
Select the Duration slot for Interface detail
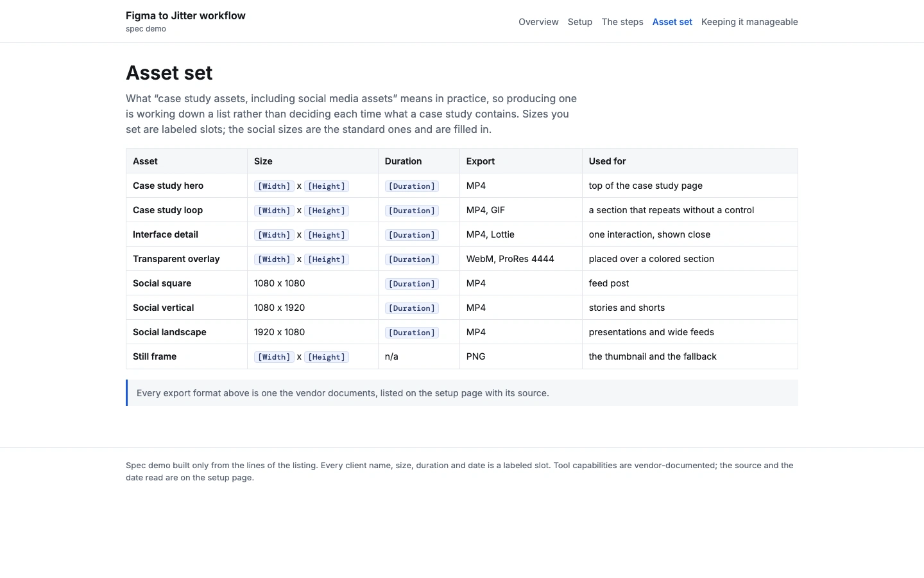412,235
